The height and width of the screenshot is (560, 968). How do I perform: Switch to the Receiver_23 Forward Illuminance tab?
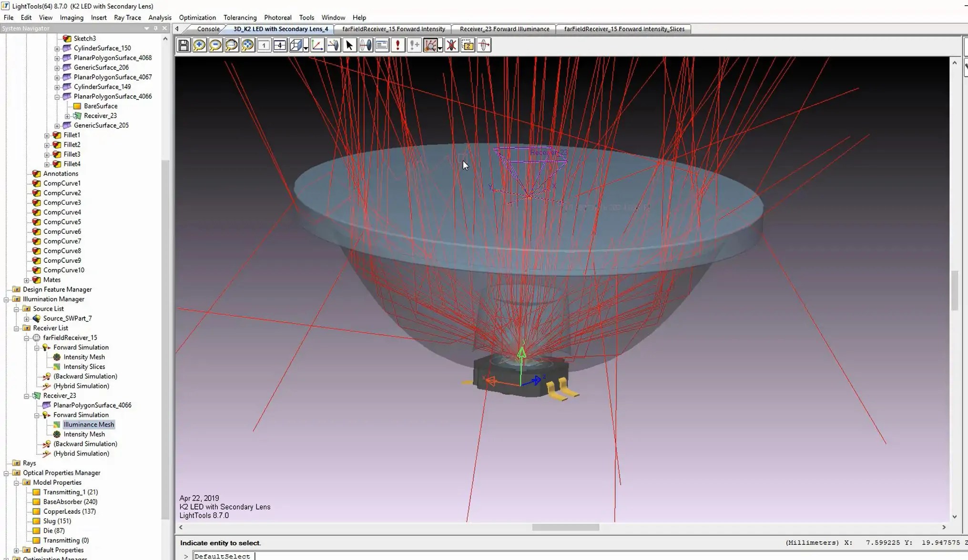click(503, 29)
